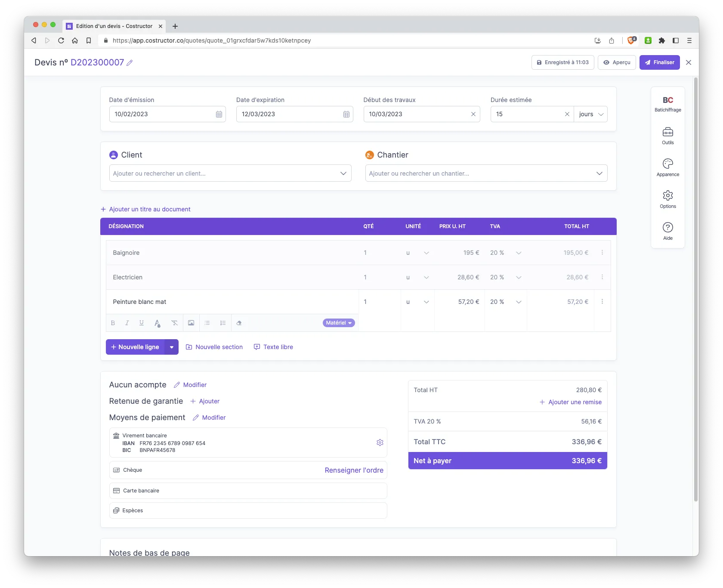This screenshot has width=723, height=588.
Task: Reload the browser page
Action: [x=61, y=40]
